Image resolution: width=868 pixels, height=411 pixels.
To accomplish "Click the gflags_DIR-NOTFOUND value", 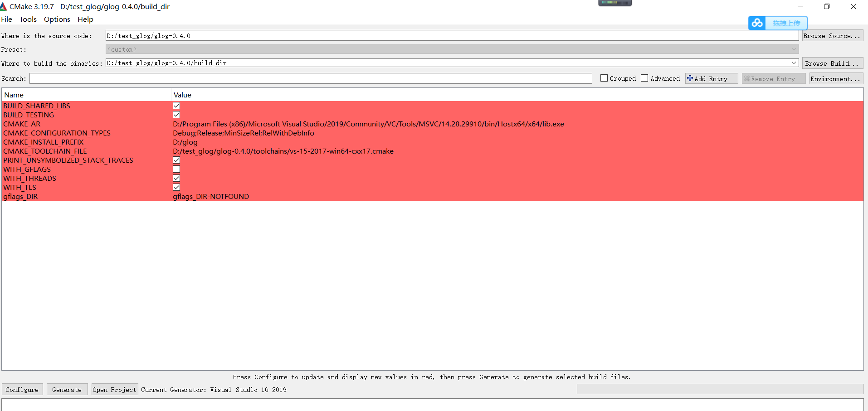I will [211, 196].
